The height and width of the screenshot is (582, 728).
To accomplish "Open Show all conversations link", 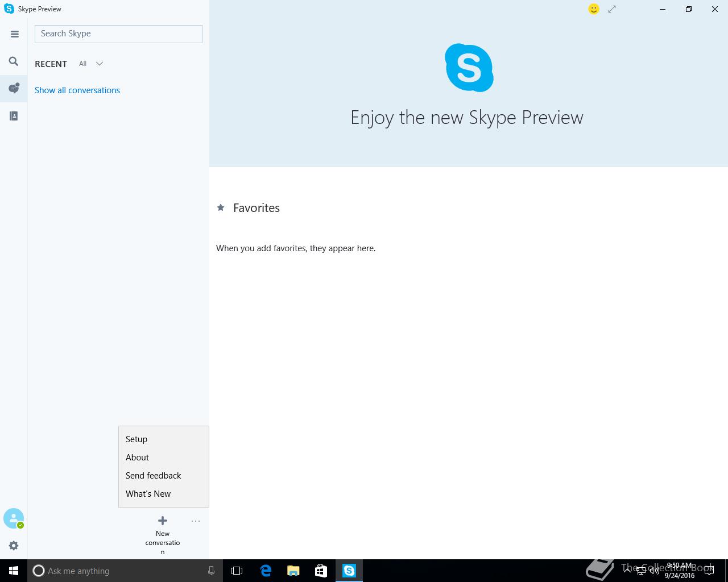I will tap(77, 90).
